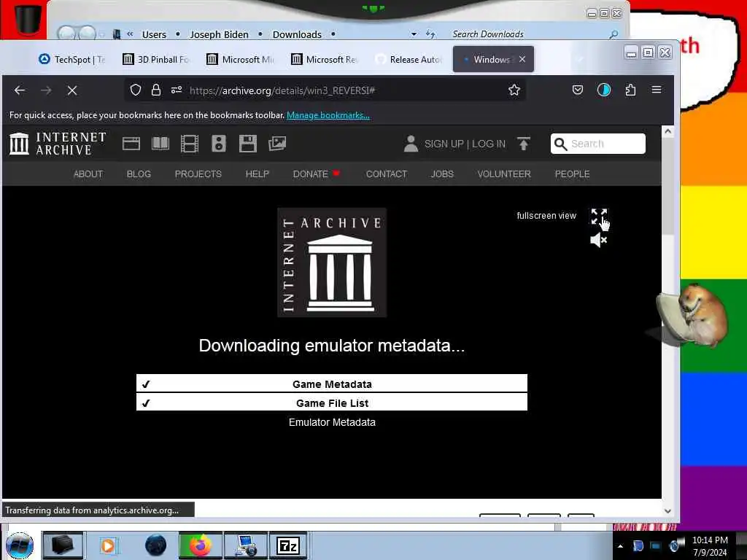Click Downloads in Explorer breadcrumb
Screen dimensions: 747x560
tap(297, 34)
